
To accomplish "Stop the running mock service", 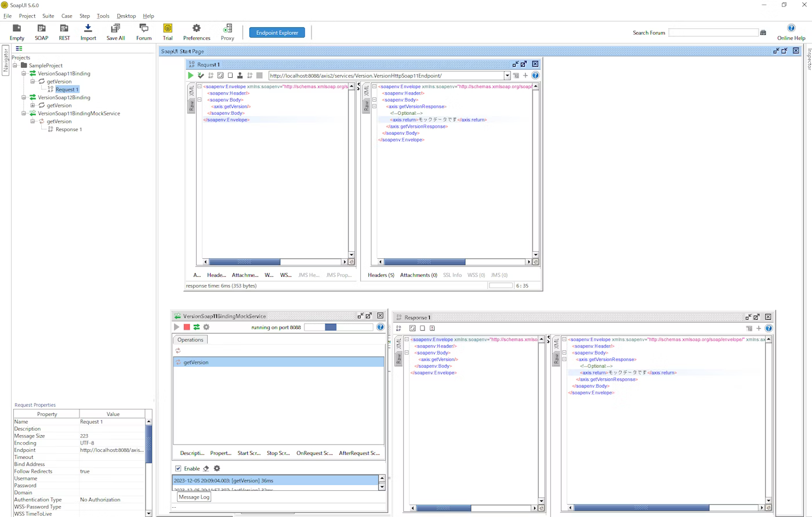I will (x=187, y=327).
